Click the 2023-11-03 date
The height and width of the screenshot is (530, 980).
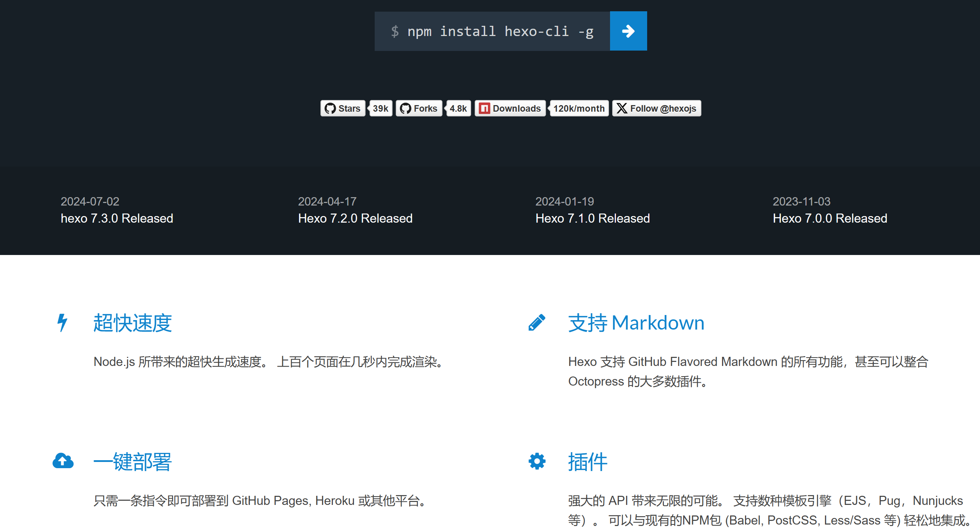coord(802,201)
